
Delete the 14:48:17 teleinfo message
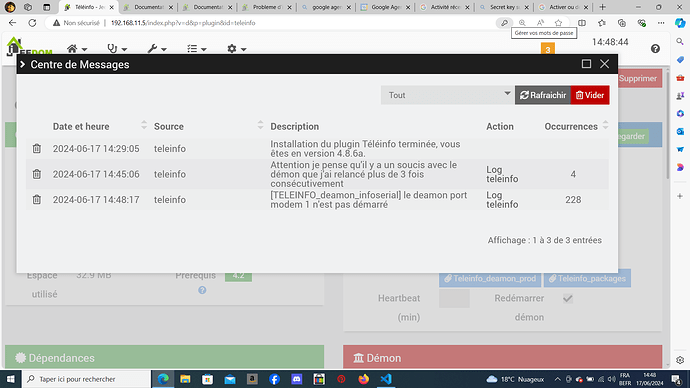tap(37, 200)
